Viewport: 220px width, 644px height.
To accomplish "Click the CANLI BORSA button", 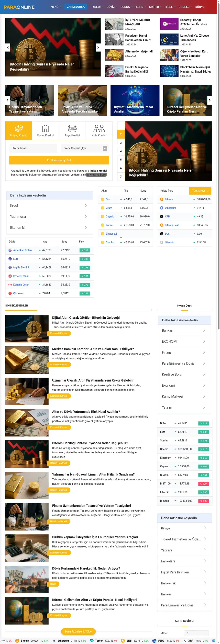I will click(76, 7).
